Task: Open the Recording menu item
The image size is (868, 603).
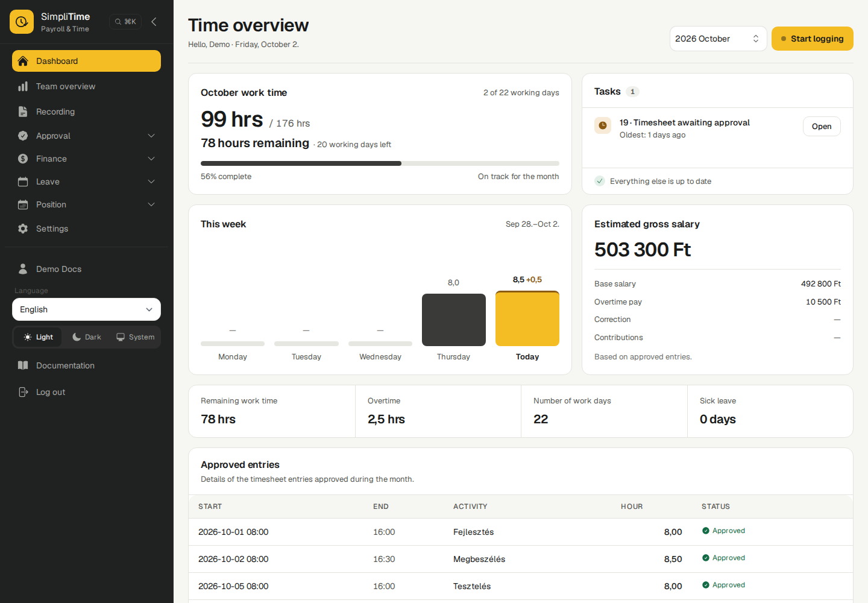Action: [86, 112]
